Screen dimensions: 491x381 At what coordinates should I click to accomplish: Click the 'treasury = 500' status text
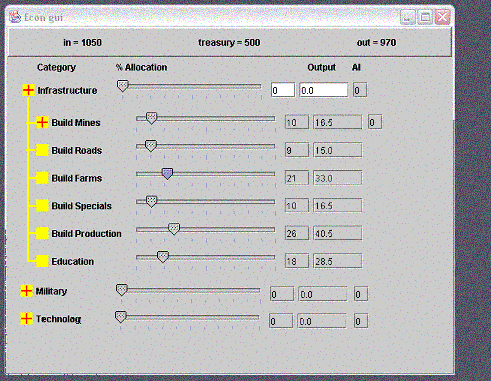(x=229, y=43)
